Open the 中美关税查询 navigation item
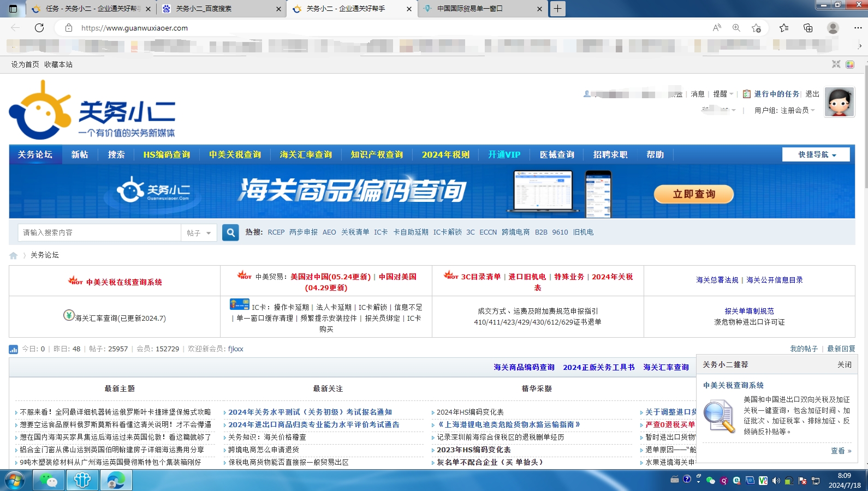The image size is (868, 491). 235,154
